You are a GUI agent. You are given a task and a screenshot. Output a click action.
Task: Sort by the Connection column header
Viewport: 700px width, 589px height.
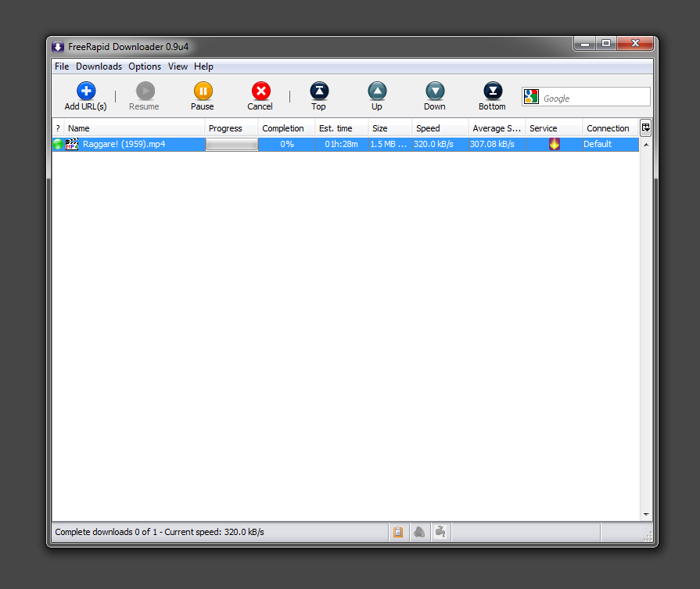point(611,128)
